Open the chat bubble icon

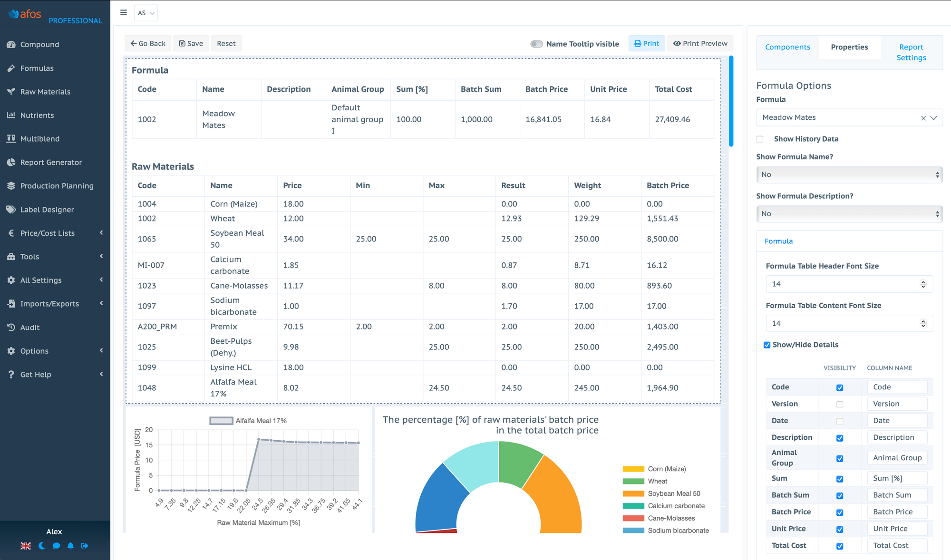pyautogui.click(x=56, y=546)
